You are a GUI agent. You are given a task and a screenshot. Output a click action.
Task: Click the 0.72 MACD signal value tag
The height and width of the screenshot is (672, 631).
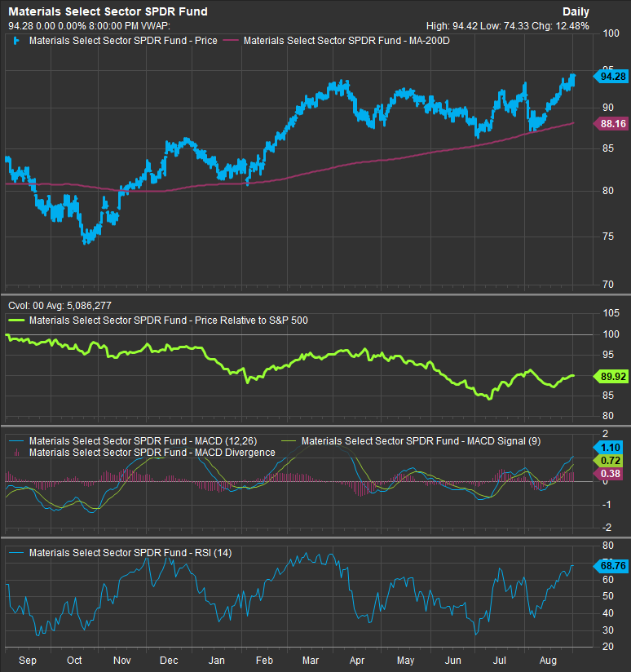(x=608, y=461)
